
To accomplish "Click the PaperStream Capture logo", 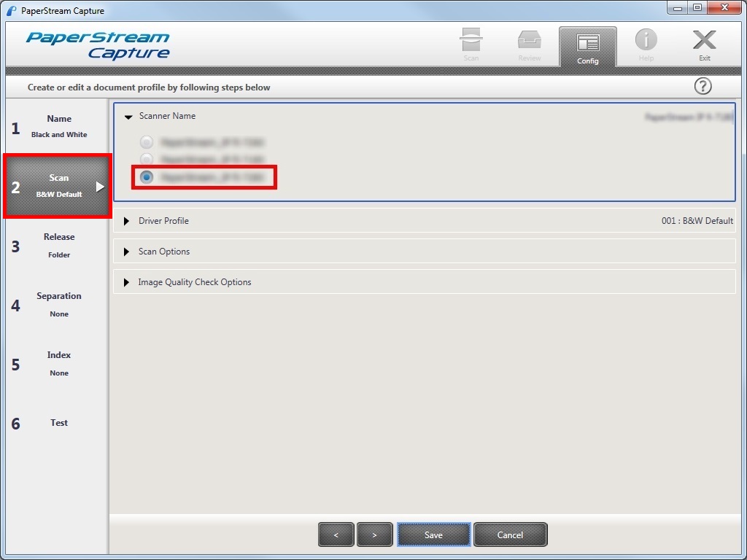I will (98, 46).
